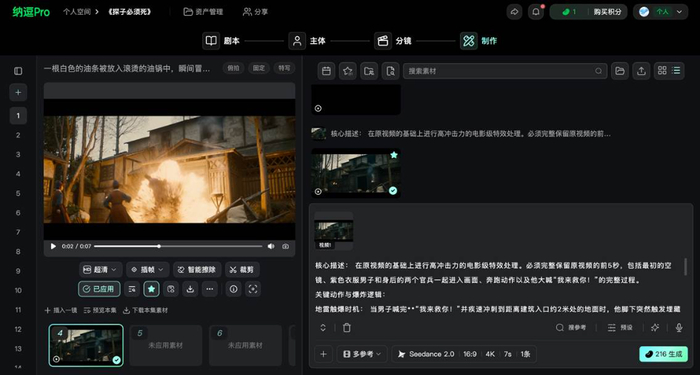Click 下载本集素材 download episode assets
The image size is (700, 375).
tap(146, 310)
